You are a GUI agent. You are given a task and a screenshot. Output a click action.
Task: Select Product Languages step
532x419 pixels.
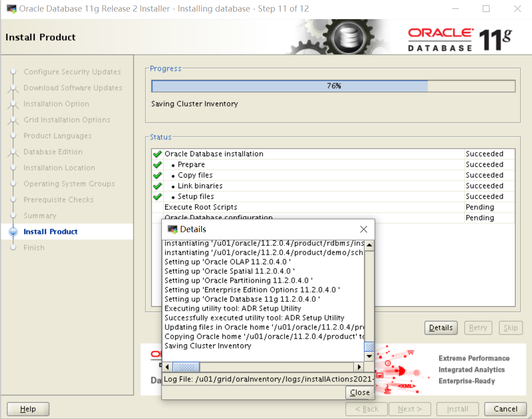click(58, 136)
